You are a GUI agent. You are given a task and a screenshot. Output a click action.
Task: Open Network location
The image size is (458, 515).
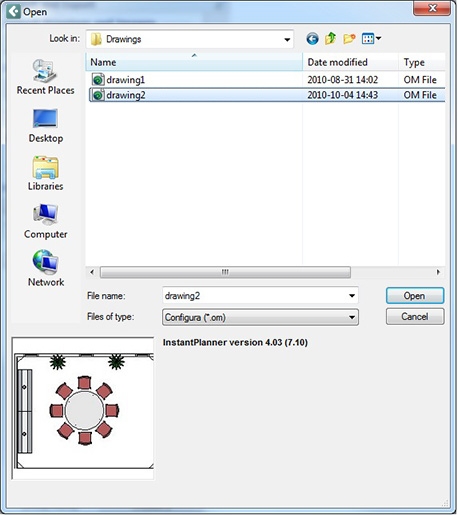click(x=46, y=269)
